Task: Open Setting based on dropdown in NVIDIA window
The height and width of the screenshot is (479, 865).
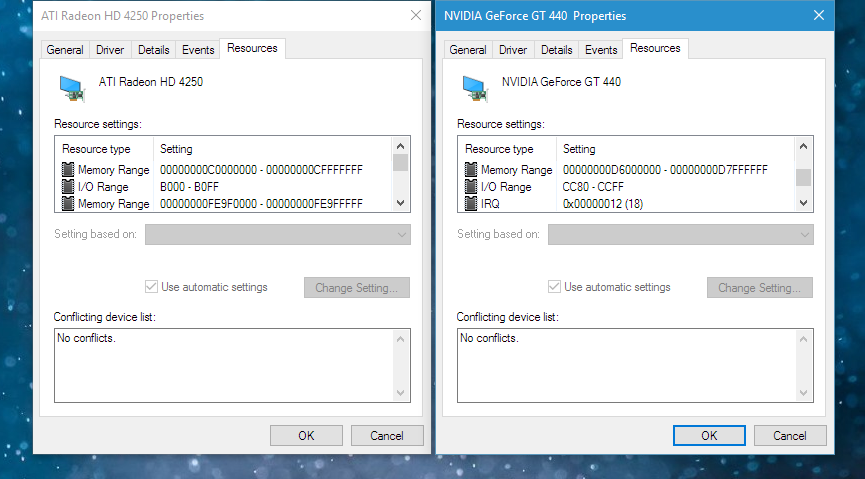Action: [680, 235]
